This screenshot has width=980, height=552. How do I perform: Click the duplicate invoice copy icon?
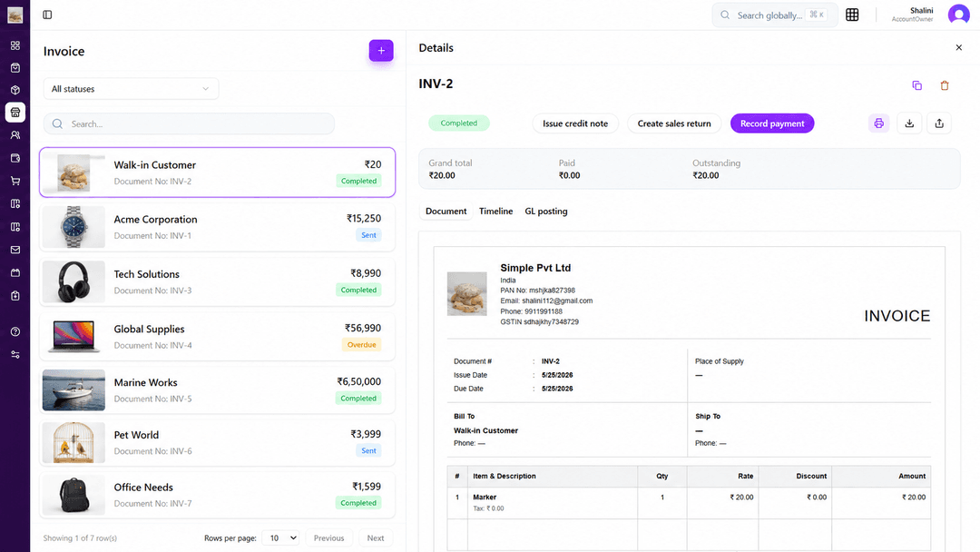click(916, 85)
